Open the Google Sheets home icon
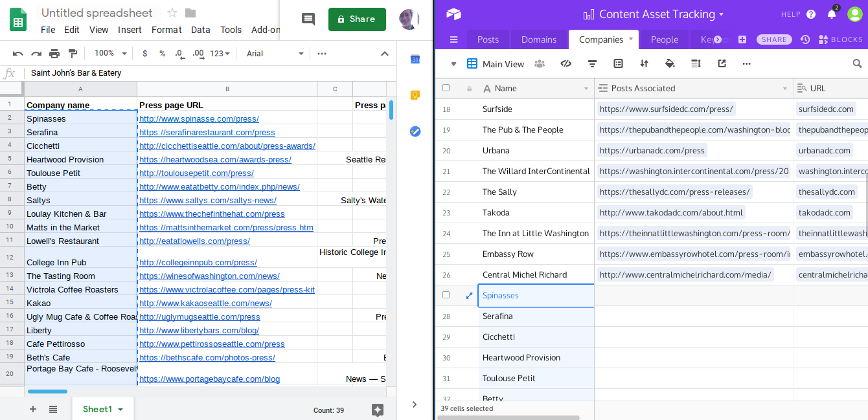 [x=18, y=19]
